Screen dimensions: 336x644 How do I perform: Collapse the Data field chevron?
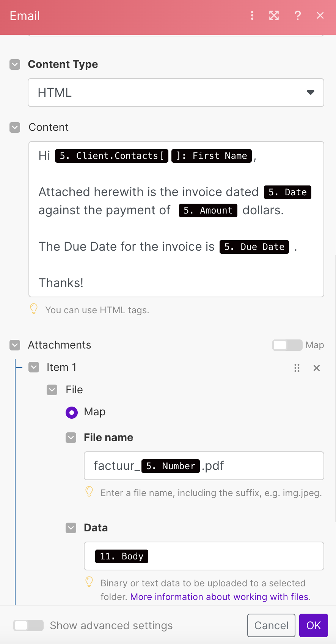71,528
